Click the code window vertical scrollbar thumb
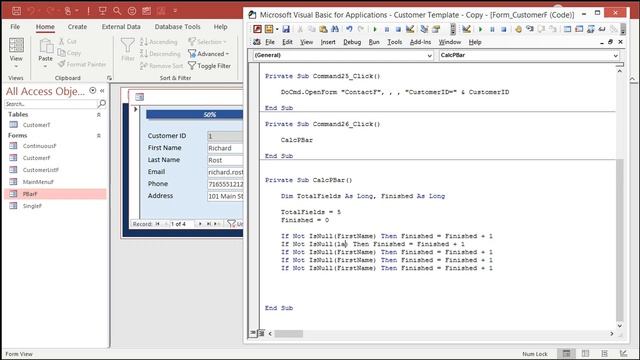 tap(620, 239)
